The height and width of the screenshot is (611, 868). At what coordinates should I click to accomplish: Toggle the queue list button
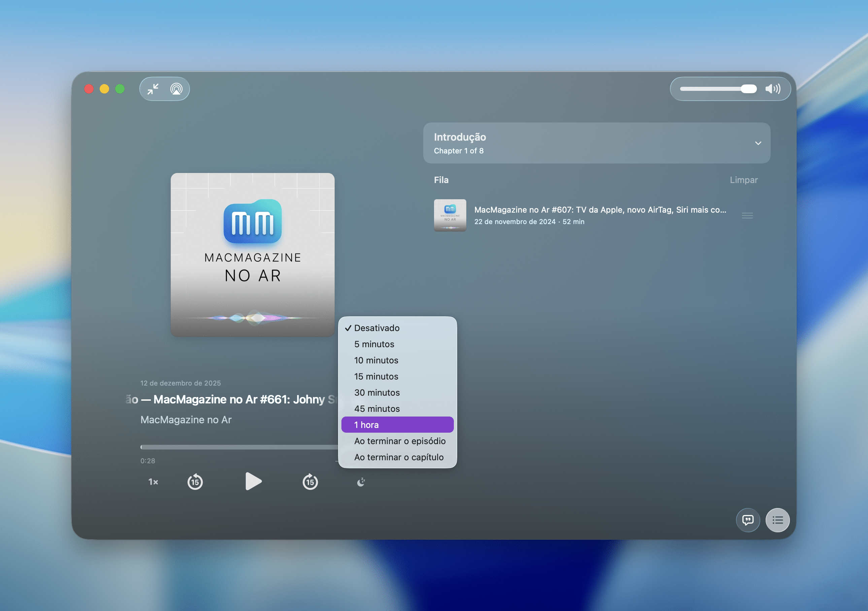(x=777, y=520)
